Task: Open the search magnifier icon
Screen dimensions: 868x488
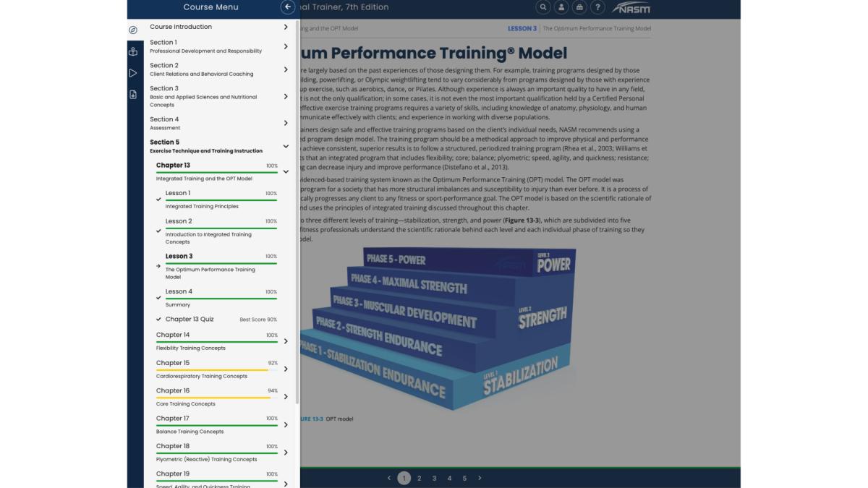Action: click(543, 7)
